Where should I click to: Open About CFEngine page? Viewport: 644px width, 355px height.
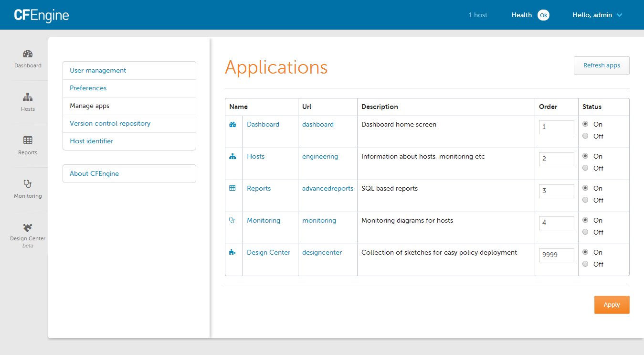[x=129, y=173]
